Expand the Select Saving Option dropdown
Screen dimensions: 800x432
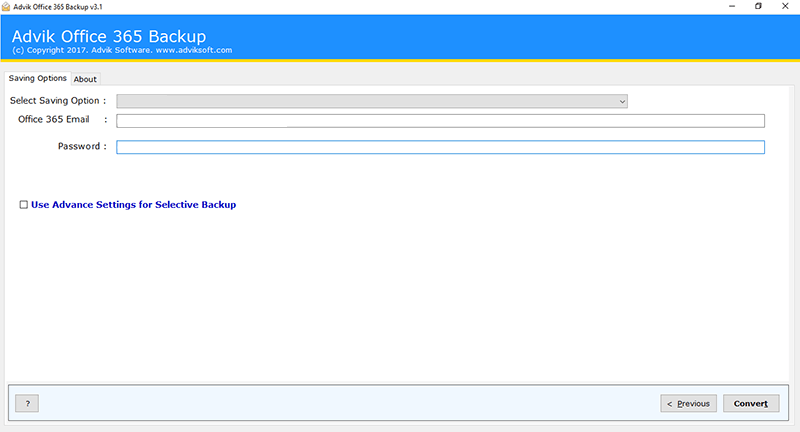(x=372, y=101)
